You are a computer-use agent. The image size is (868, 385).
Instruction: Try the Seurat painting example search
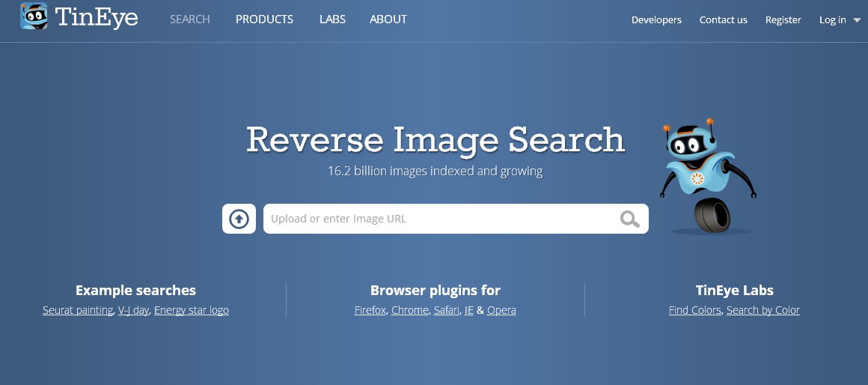point(78,310)
